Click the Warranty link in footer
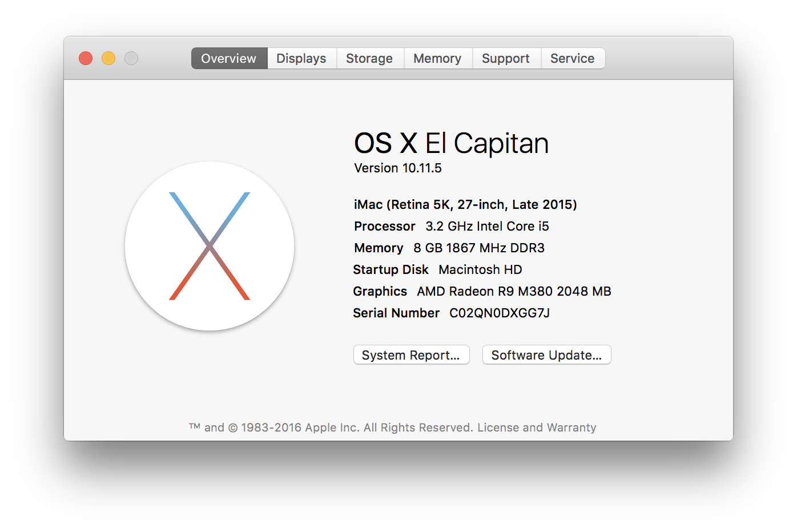The height and width of the screenshot is (532, 797). coord(567,427)
